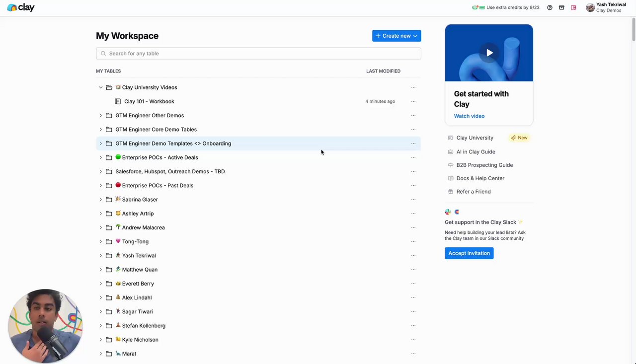Expand the Stefan Kollenberg folder
The image size is (636, 364).
[100, 326]
